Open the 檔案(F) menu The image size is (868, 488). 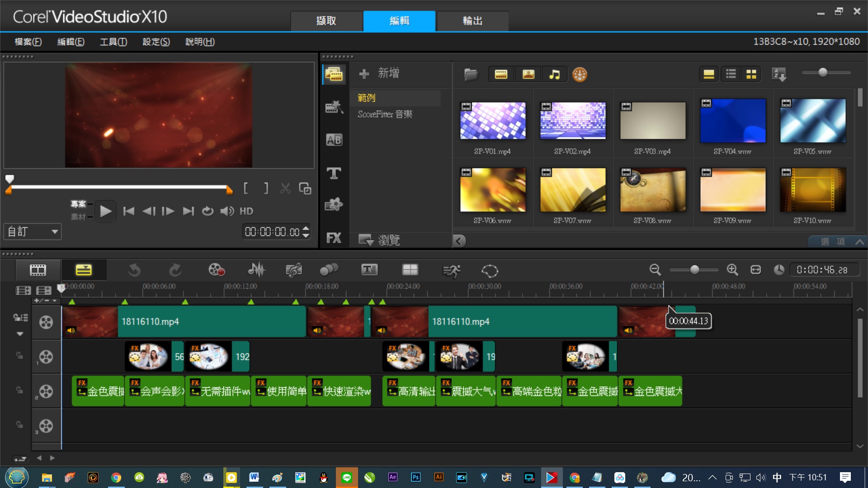28,42
